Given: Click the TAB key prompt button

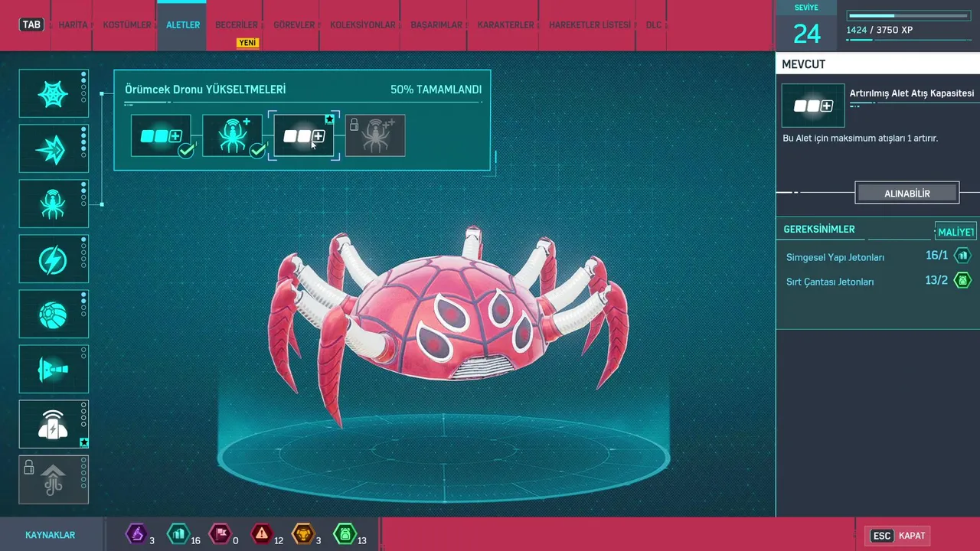Looking at the screenshot, I should 31,24.
